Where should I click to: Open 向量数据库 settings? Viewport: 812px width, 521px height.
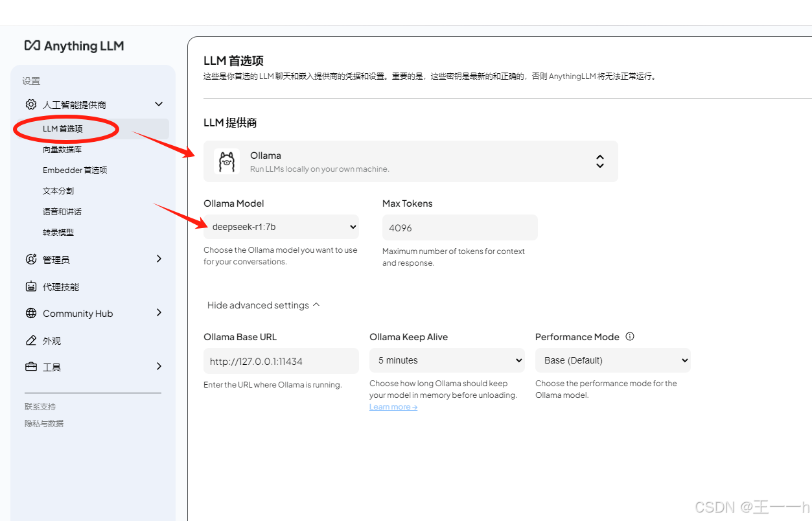(x=62, y=149)
